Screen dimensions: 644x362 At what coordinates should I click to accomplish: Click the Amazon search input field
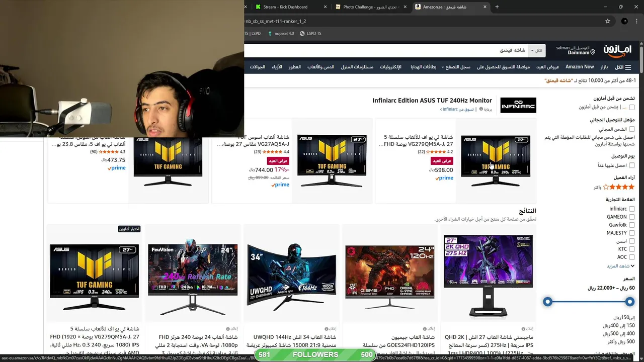coord(386,51)
